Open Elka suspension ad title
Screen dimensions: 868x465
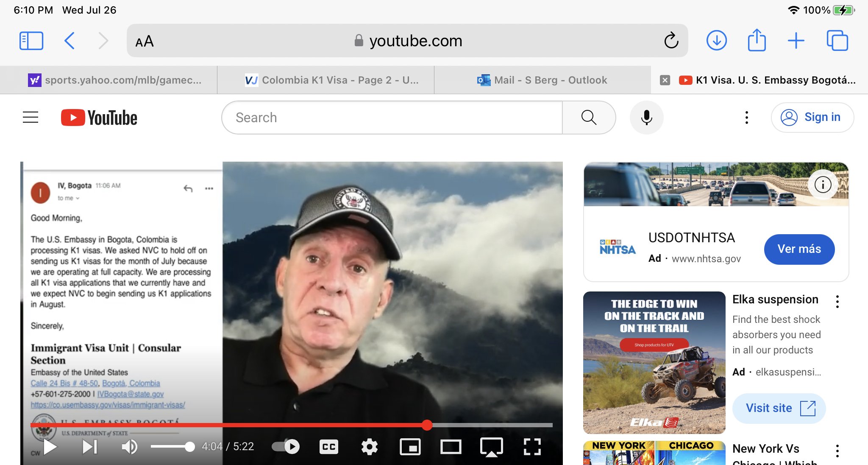775,300
